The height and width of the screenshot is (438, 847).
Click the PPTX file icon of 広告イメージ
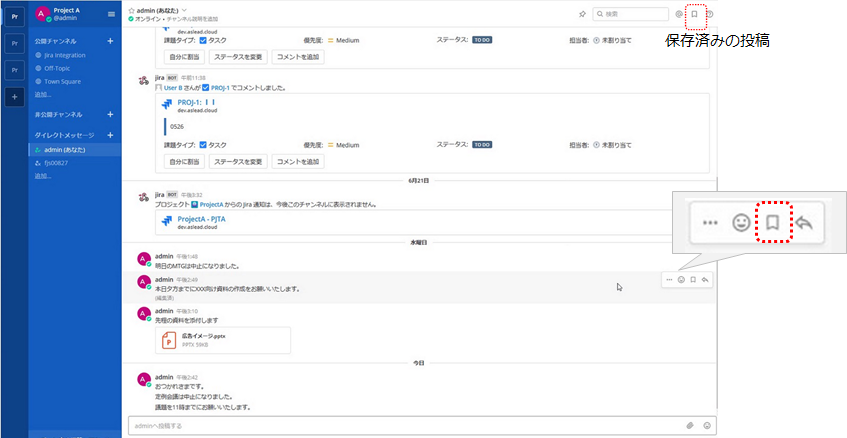169,340
